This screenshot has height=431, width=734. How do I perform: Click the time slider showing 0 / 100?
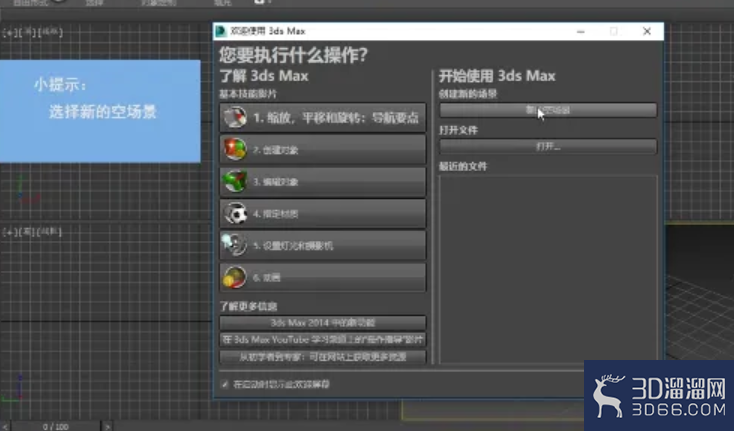coord(56,426)
